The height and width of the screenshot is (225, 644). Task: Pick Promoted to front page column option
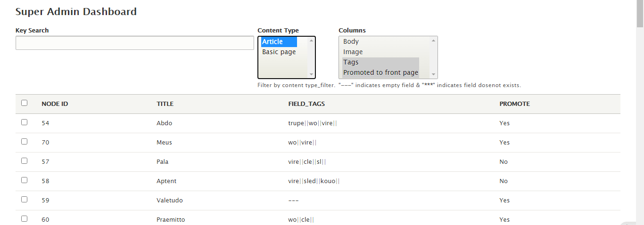click(380, 72)
